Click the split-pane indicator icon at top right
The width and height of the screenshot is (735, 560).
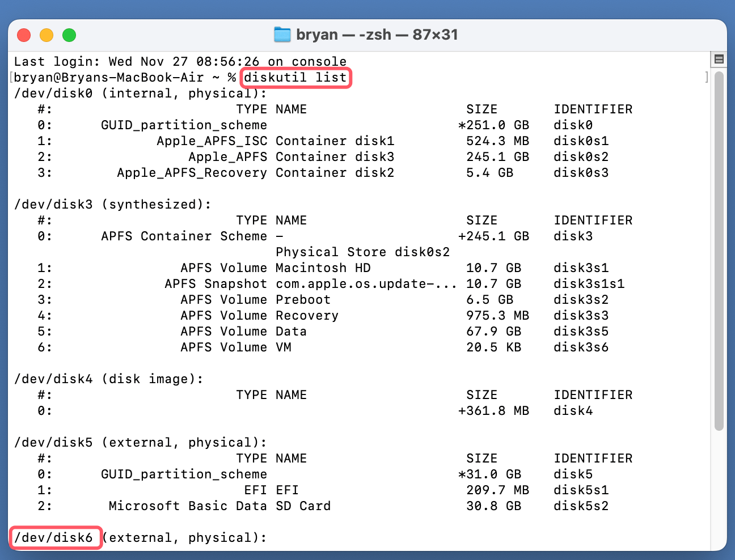pyautogui.click(x=719, y=58)
